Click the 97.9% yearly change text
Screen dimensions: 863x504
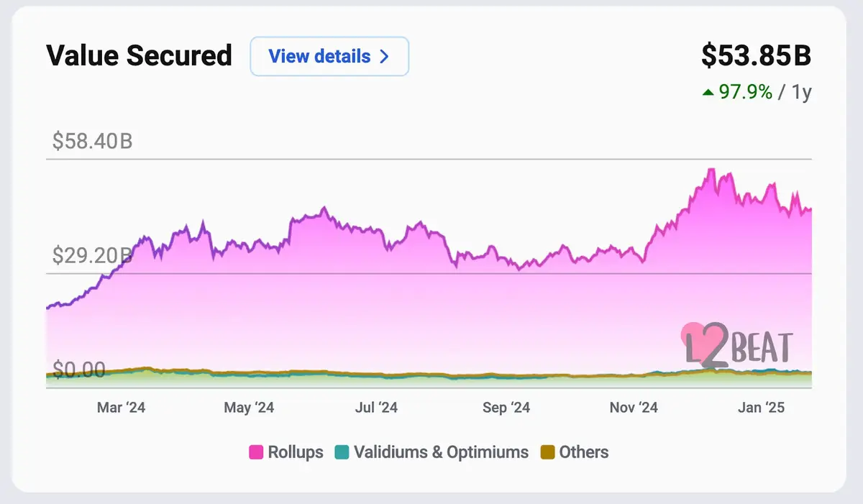pyautogui.click(x=746, y=92)
